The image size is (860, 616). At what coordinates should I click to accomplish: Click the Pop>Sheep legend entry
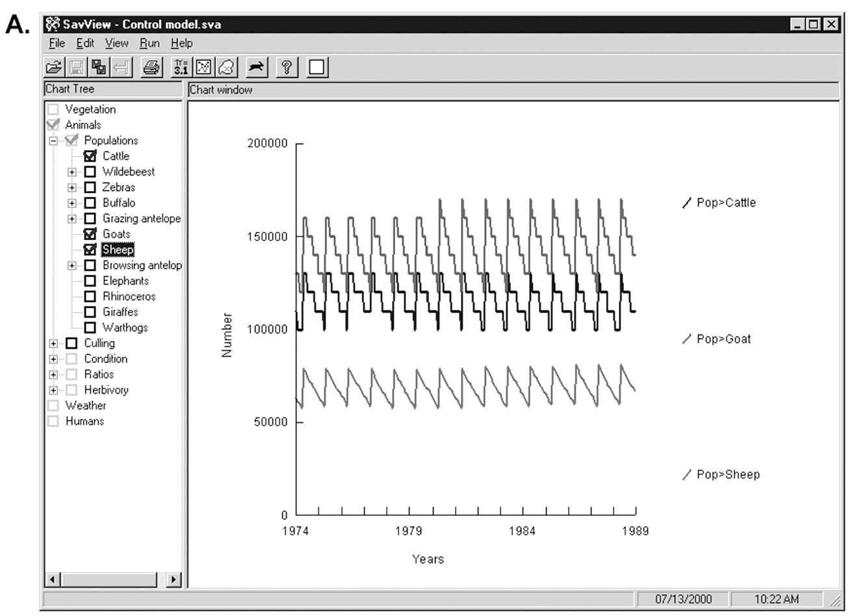click(x=721, y=475)
